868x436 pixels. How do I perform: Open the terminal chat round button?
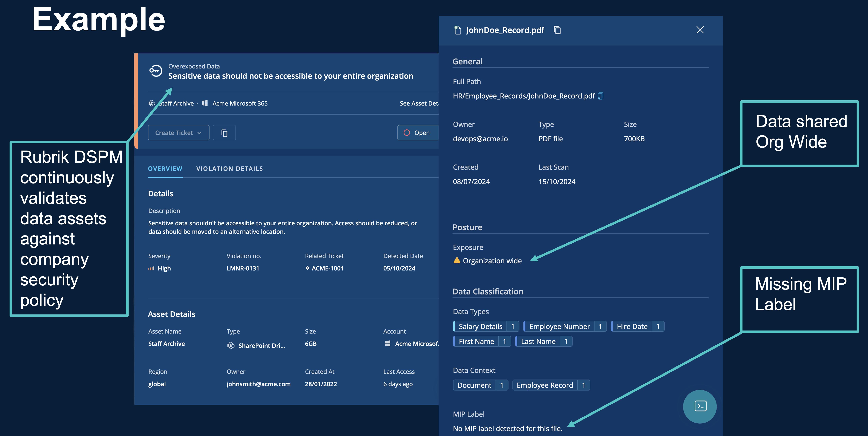point(700,406)
